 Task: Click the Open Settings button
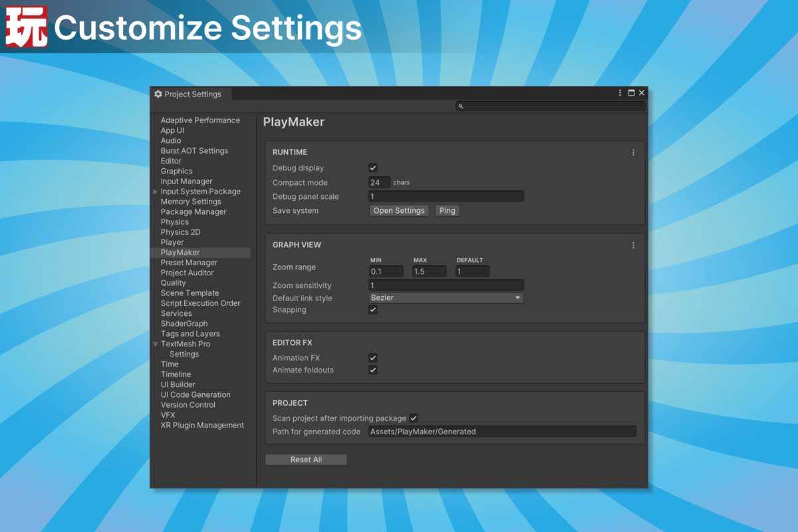(x=399, y=211)
